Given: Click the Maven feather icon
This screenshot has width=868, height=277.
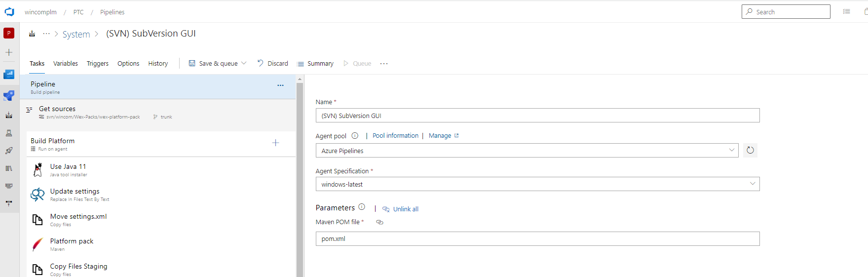Looking at the screenshot, I should coord(38,244).
